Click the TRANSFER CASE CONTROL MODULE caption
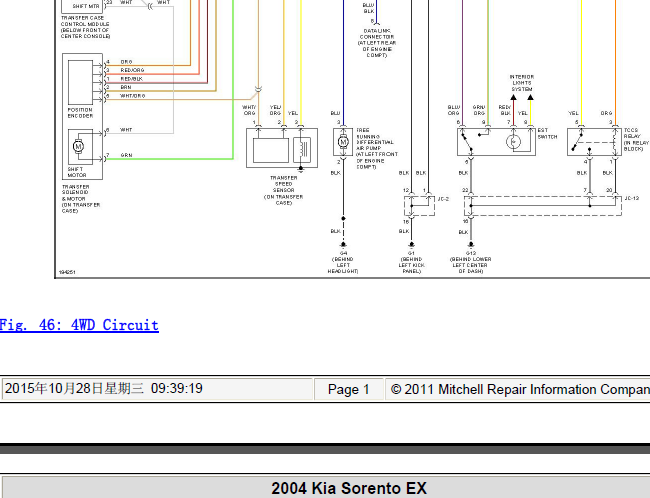 pyautogui.click(x=85, y=27)
